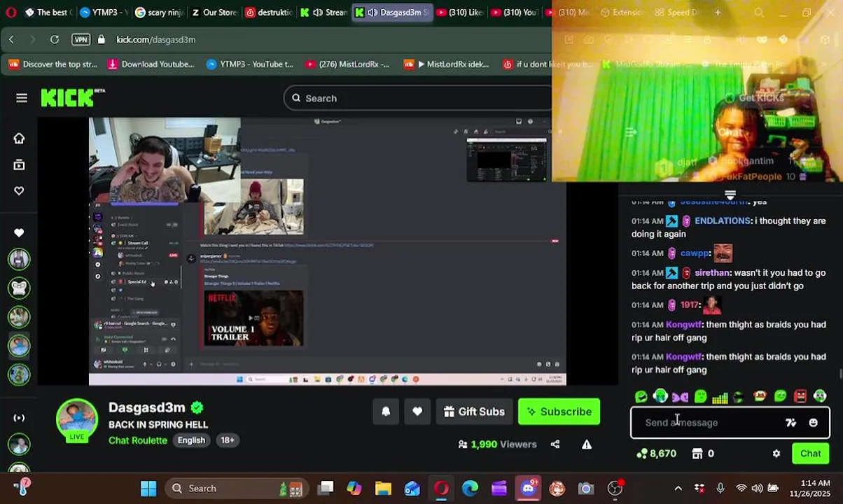Reload the page
Viewport: 843px width, 504px height.
point(54,39)
